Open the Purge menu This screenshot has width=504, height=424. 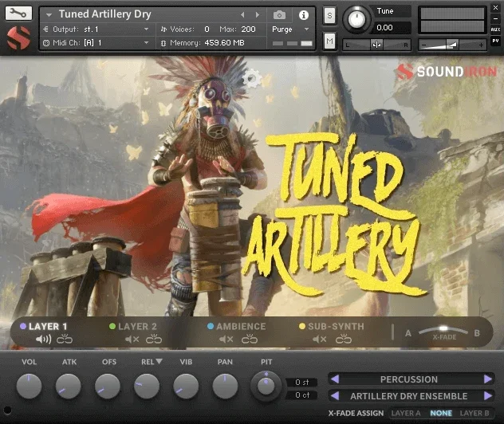(x=290, y=29)
